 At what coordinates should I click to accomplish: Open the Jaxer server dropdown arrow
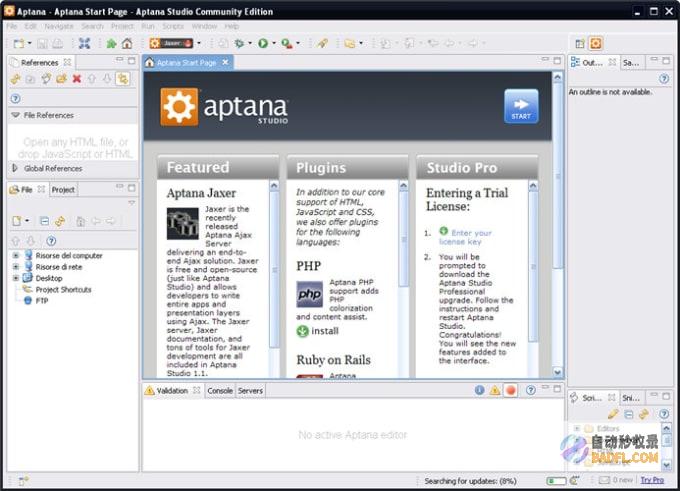[199, 43]
